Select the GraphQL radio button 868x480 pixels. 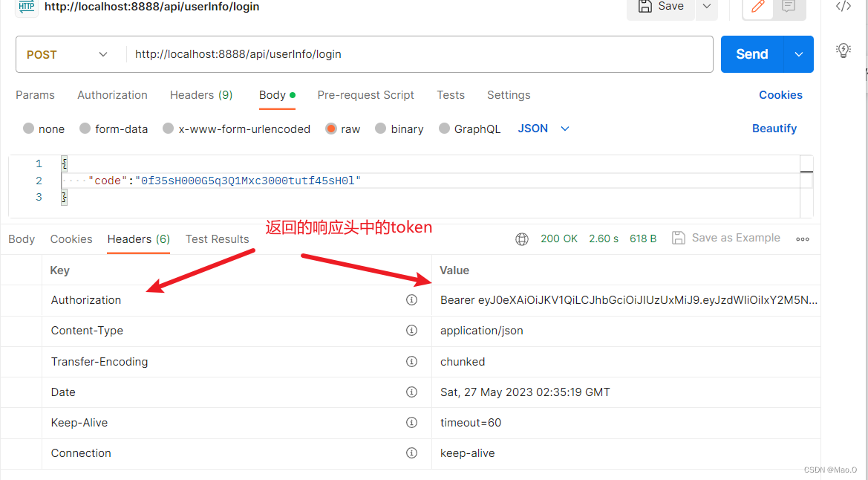click(444, 129)
